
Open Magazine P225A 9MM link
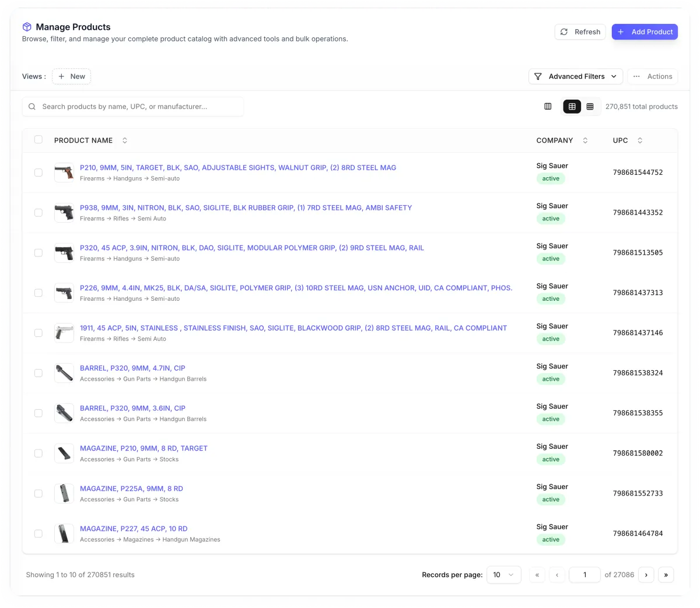point(131,489)
